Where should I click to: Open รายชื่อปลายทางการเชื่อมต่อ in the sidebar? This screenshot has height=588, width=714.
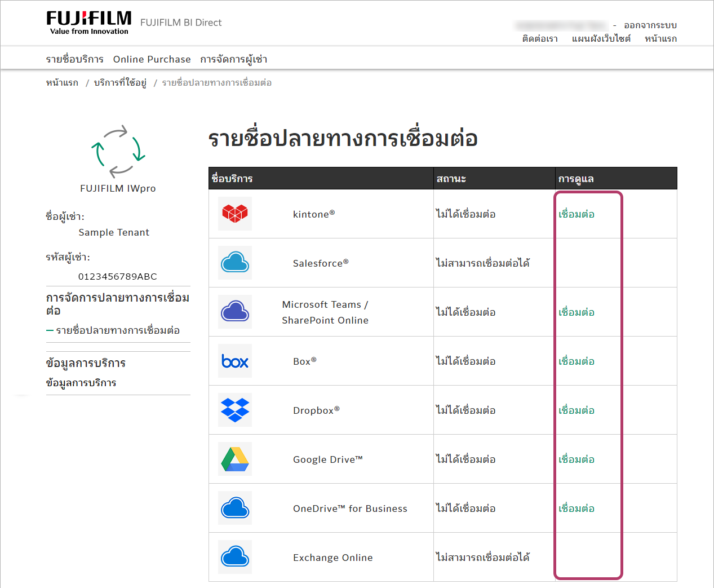tap(118, 330)
